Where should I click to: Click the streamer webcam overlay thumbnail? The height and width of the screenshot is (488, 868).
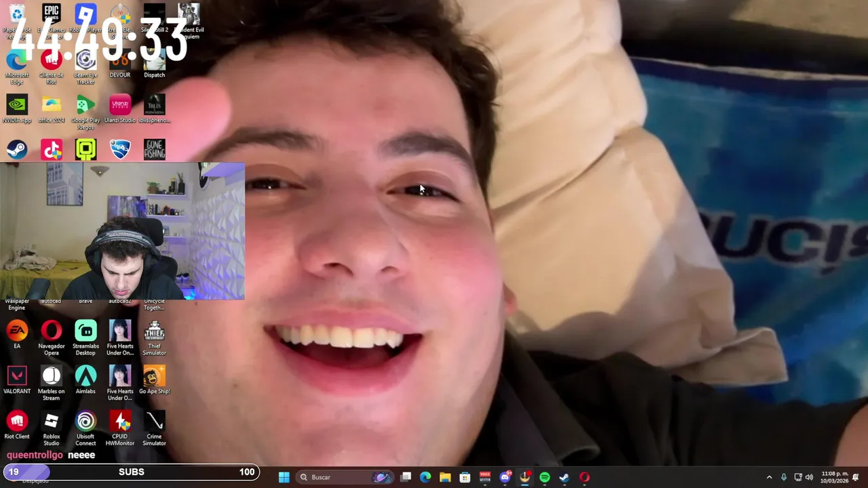[x=122, y=231]
